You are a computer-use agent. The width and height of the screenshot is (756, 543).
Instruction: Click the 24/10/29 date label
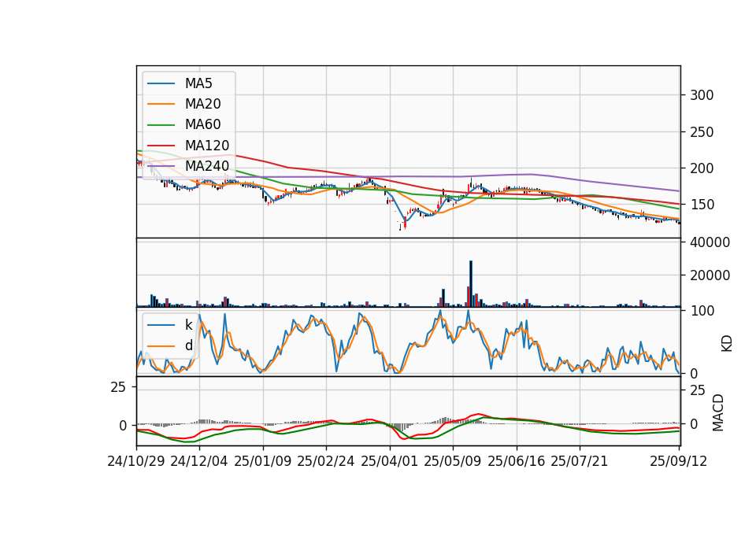click(136, 461)
